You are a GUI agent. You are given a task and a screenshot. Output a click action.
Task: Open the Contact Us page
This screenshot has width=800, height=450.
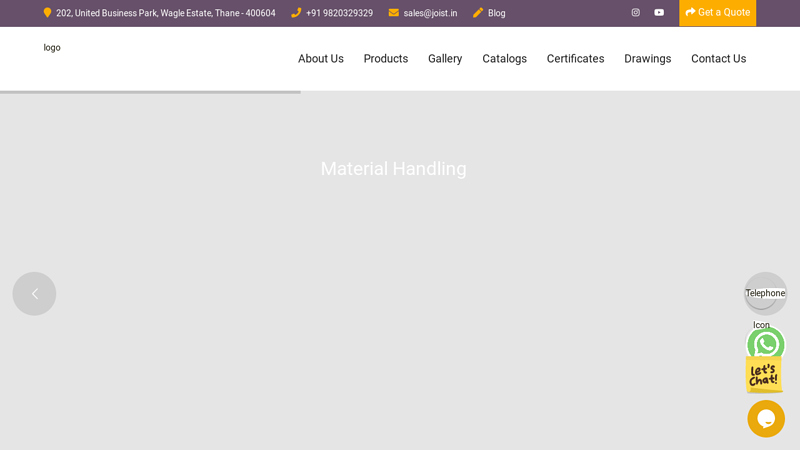(718, 59)
